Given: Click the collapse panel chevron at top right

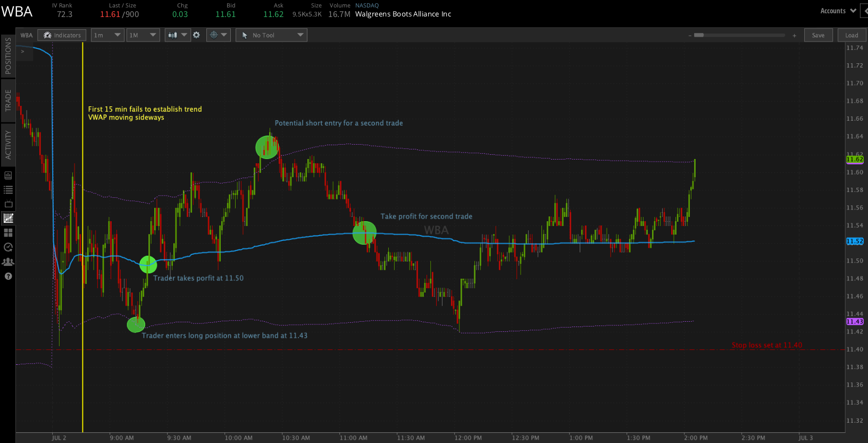Looking at the screenshot, I should (x=864, y=11).
